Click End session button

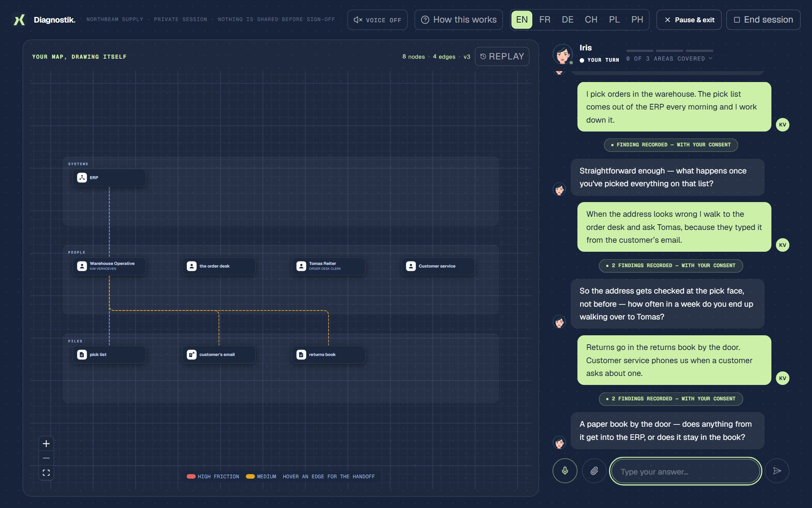click(763, 20)
